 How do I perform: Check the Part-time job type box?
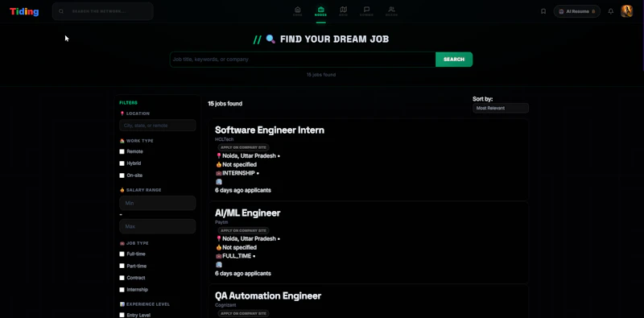[122, 266]
